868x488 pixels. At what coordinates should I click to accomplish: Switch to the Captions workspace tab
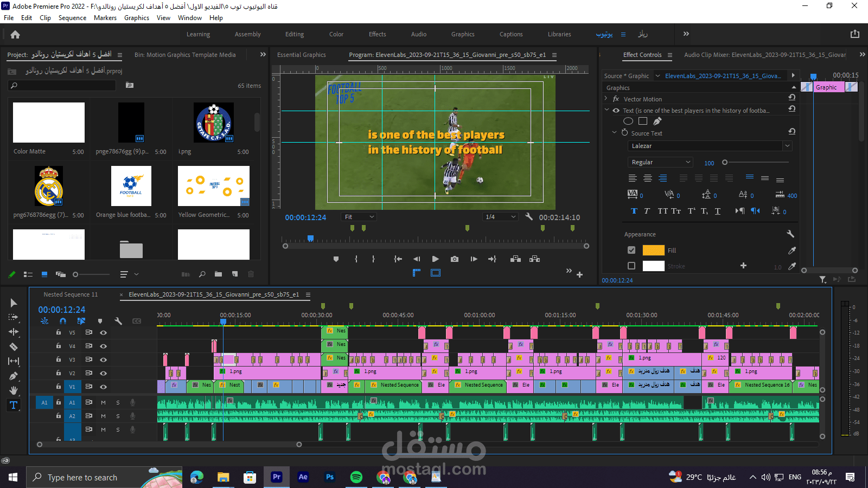pyautogui.click(x=511, y=34)
